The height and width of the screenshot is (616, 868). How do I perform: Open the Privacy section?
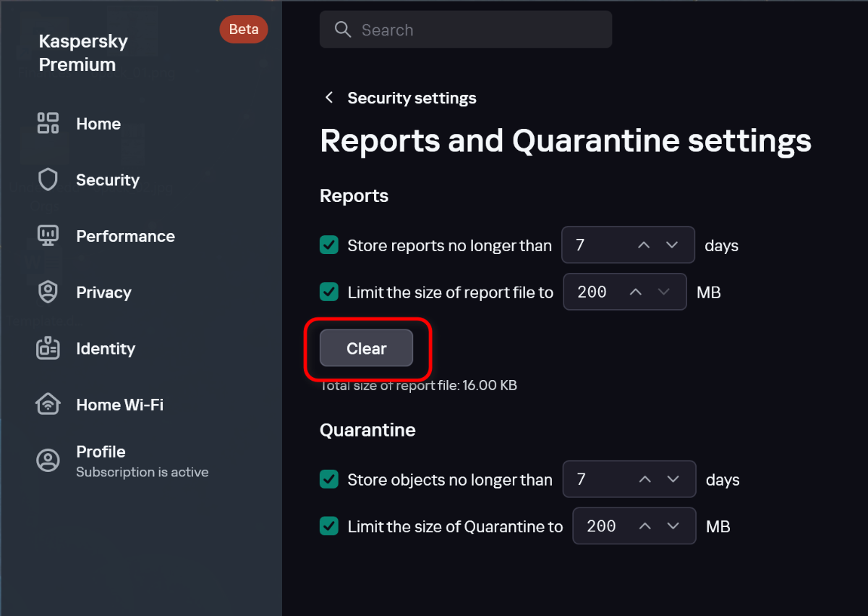tap(104, 293)
